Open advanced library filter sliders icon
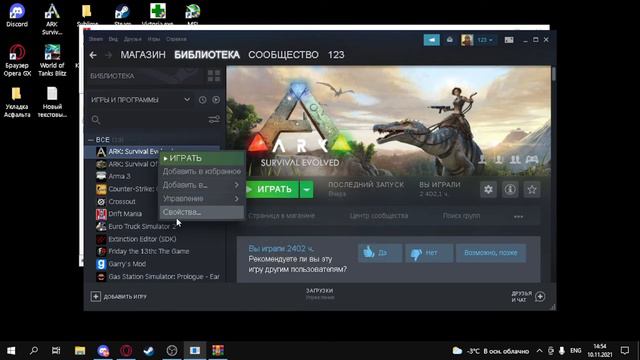Screen dimensions: 640x360 point(214,120)
